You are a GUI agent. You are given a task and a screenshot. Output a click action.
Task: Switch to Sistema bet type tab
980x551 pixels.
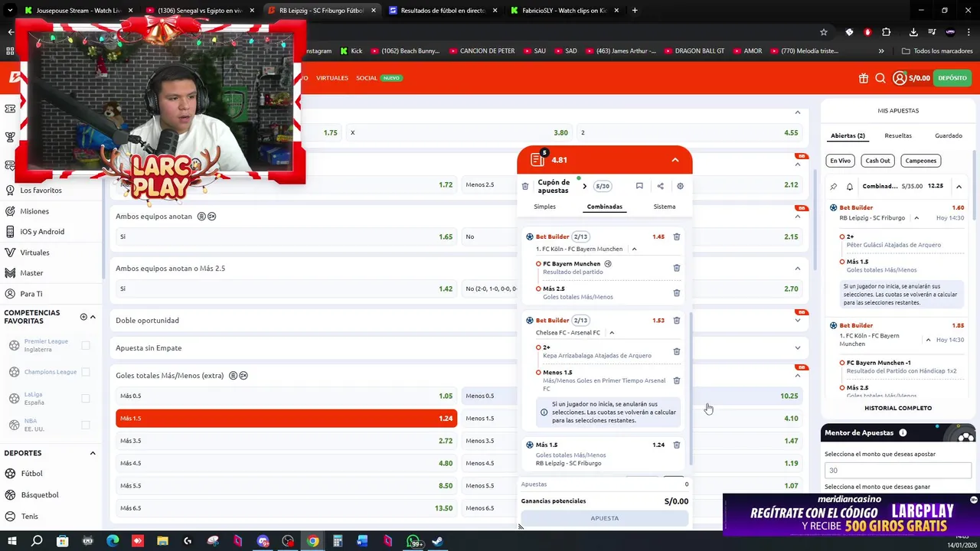point(665,207)
